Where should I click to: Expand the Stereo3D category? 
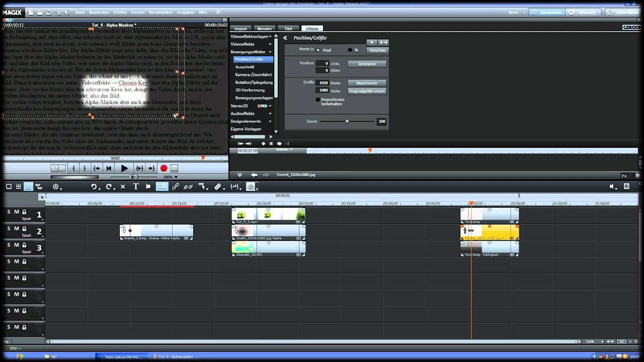(270, 106)
